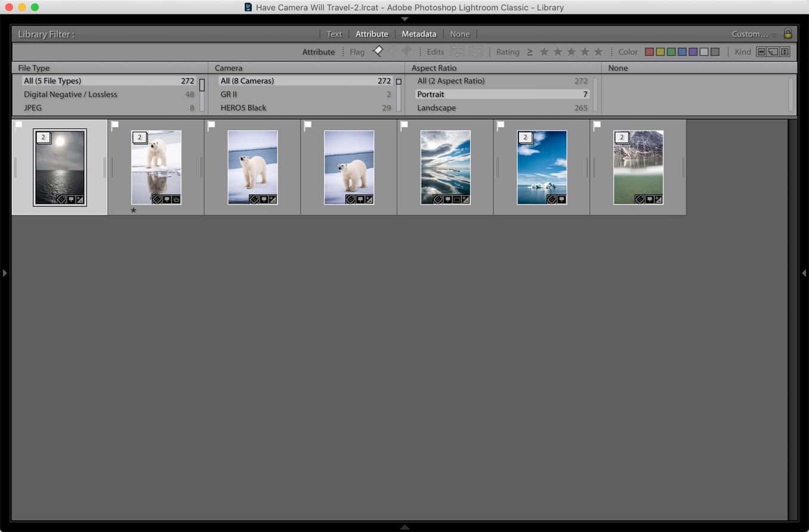Image resolution: width=809 pixels, height=532 pixels.
Task: Filter Kind by virtual copies icon
Action: (773, 52)
